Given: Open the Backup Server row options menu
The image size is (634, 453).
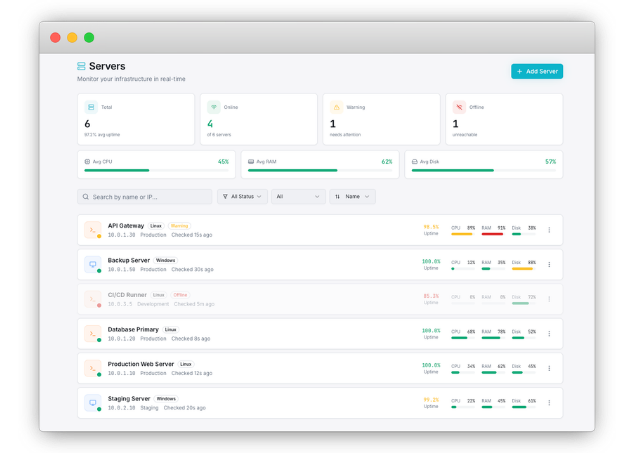Looking at the screenshot, I should click(549, 264).
